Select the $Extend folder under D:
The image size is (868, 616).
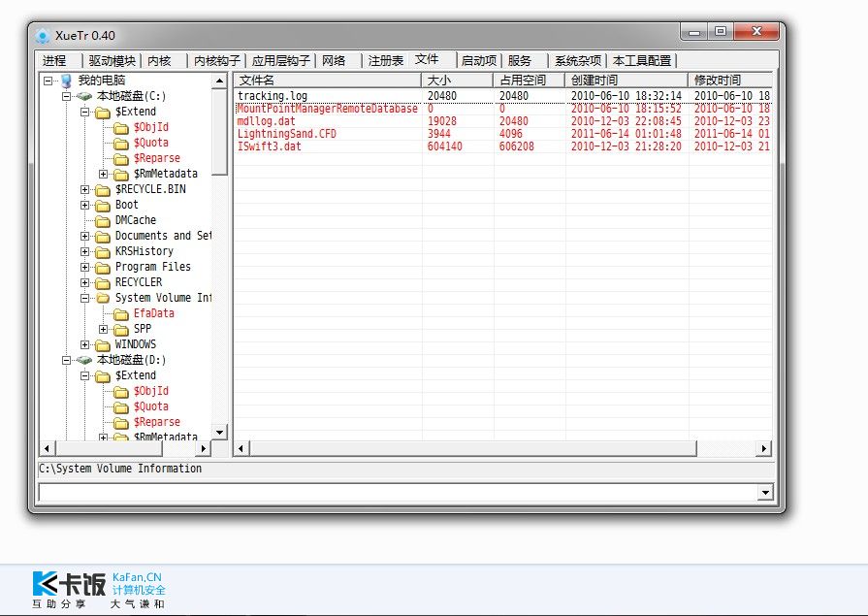coord(136,375)
